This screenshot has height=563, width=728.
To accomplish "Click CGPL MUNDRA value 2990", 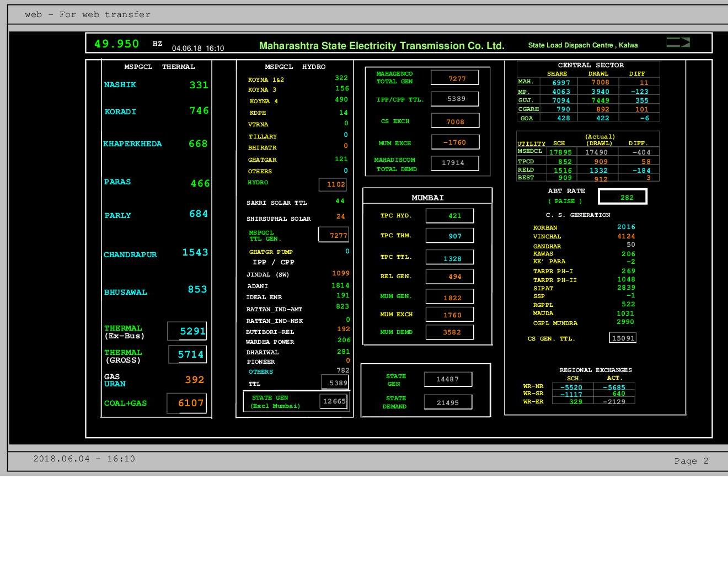I will (625, 322).
